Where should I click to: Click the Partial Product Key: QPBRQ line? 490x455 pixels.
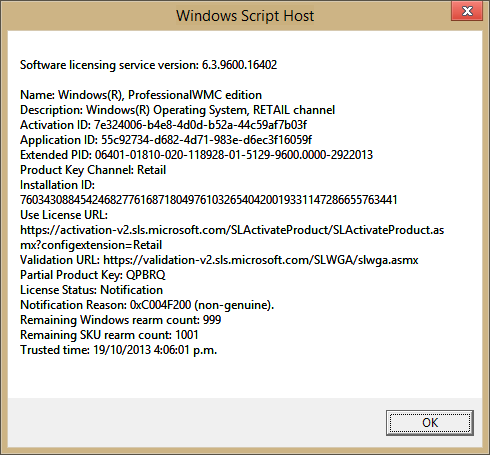(x=93, y=275)
